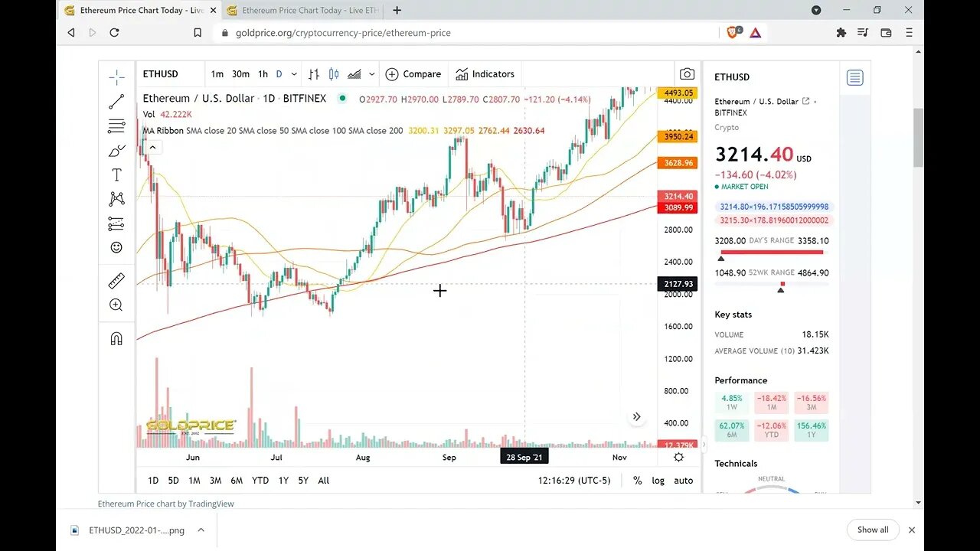
Task: Open Brave Rewards triangle icon
Action: point(755,32)
